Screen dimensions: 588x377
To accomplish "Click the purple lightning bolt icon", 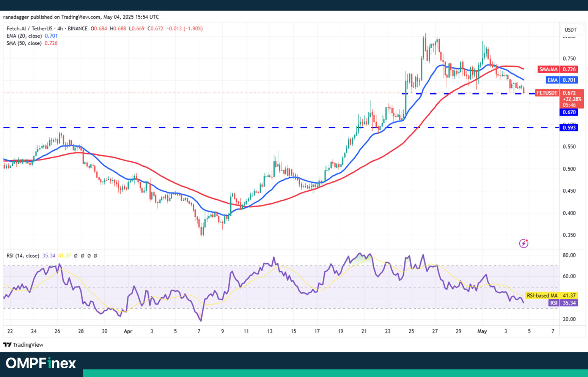I will [x=524, y=243].
